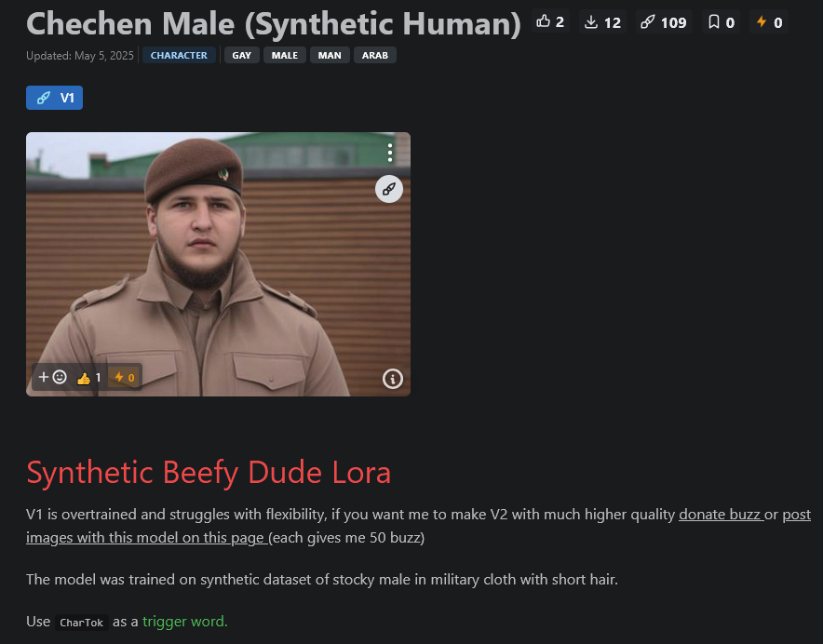The height and width of the screenshot is (644, 823).
Task: Open the CHARACTER category tag
Action: [x=179, y=55]
